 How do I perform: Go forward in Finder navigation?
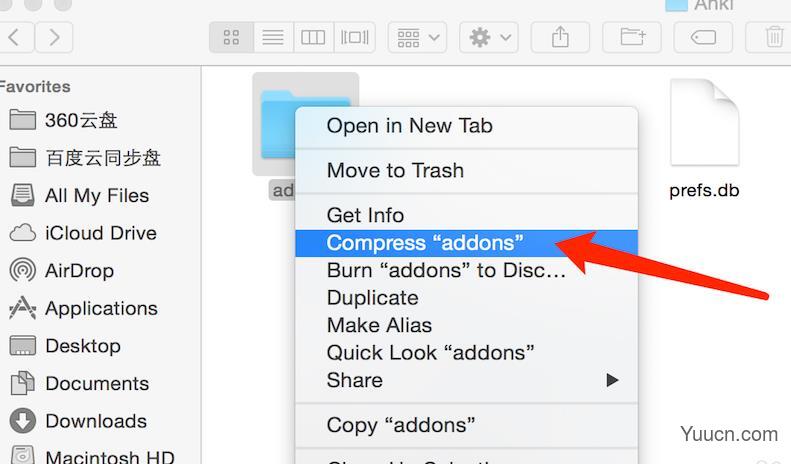click(x=54, y=37)
